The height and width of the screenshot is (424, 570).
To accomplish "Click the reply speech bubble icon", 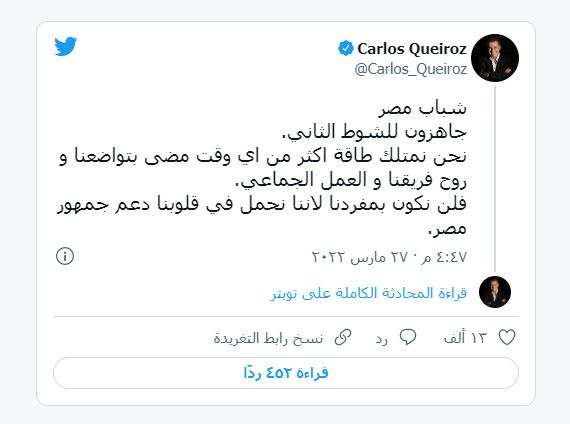I will [408, 337].
